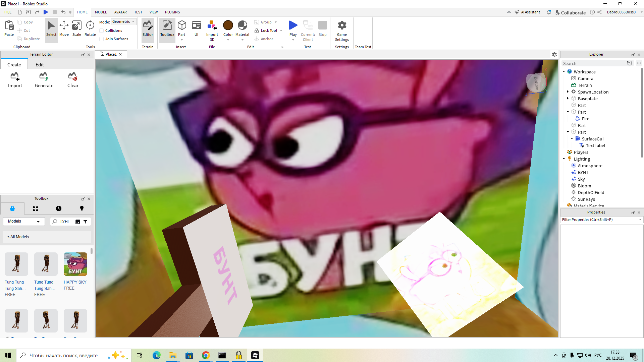The width and height of the screenshot is (644, 362).
Task: Click the Stop test button
Action: click(323, 28)
